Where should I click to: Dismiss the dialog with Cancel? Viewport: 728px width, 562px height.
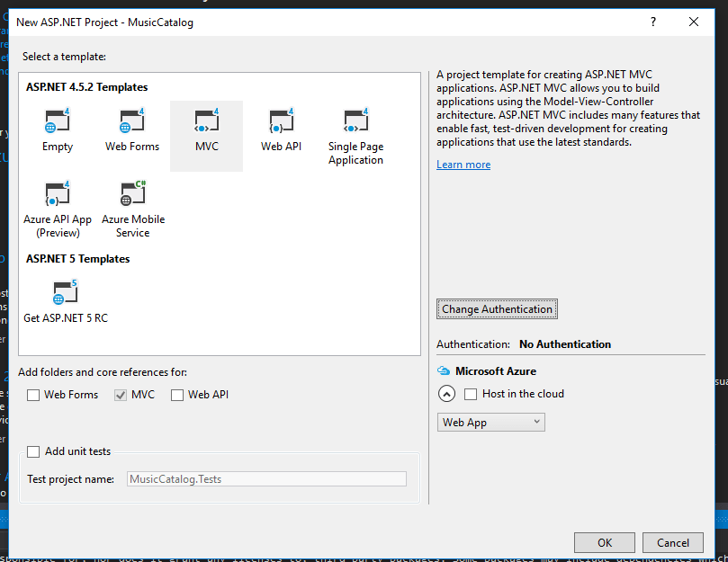(x=672, y=542)
